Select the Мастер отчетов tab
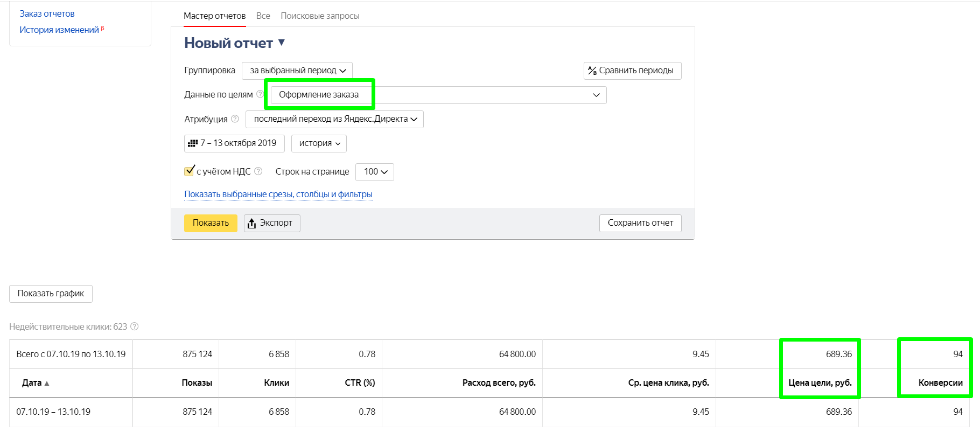Image resolution: width=980 pixels, height=438 pixels. [214, 16]
